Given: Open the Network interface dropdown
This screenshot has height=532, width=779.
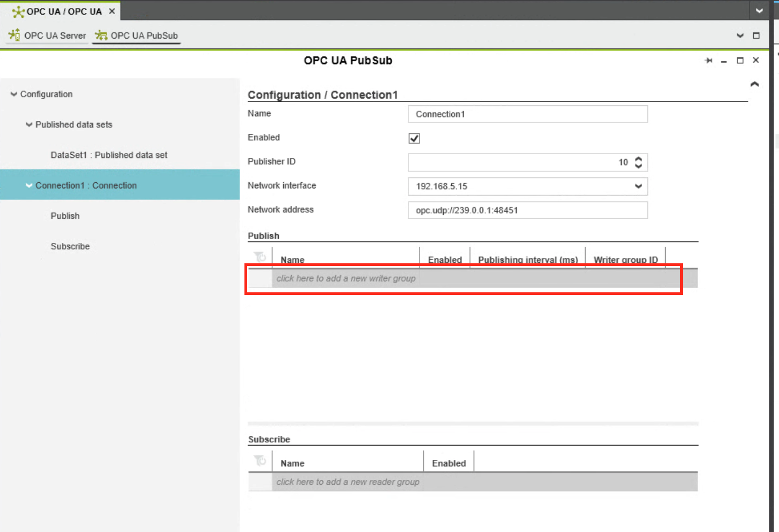Looking at the screenshot, I should [638, 186].
